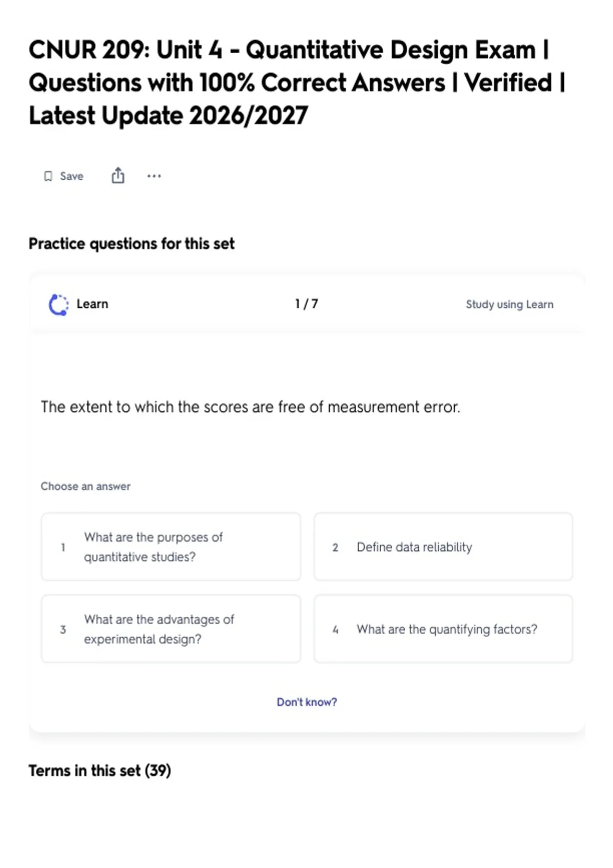Click number 3 on the answer card

click(x=63, y=630)
